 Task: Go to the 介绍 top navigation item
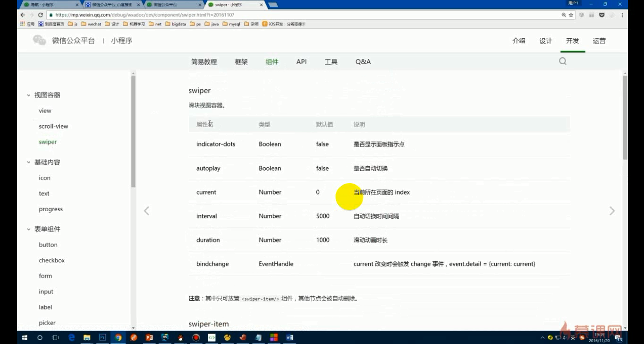click(x=519, y=41)
